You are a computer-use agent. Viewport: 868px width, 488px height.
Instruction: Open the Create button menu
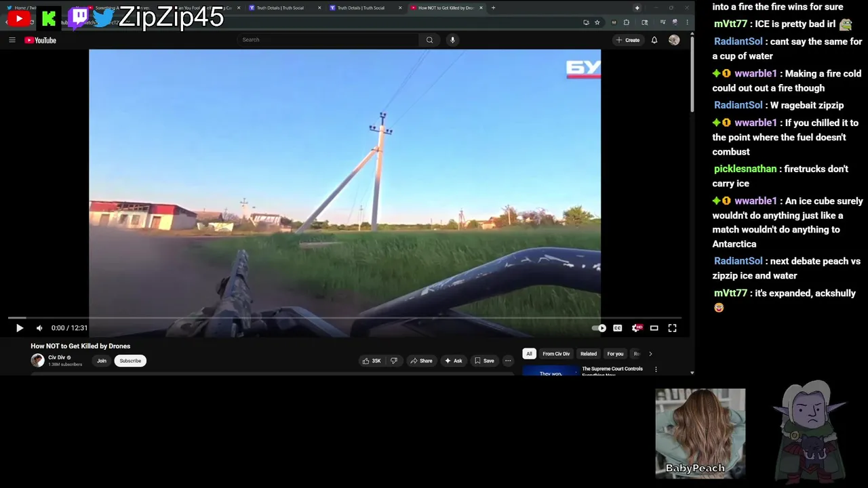[627, 40]
